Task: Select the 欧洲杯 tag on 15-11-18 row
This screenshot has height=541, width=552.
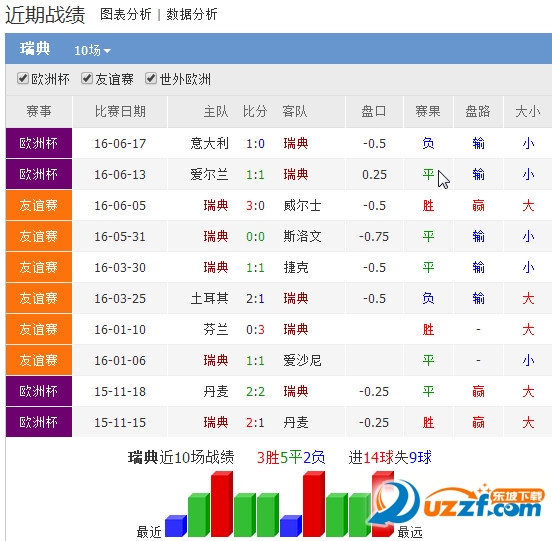Action: click(39, 391)
